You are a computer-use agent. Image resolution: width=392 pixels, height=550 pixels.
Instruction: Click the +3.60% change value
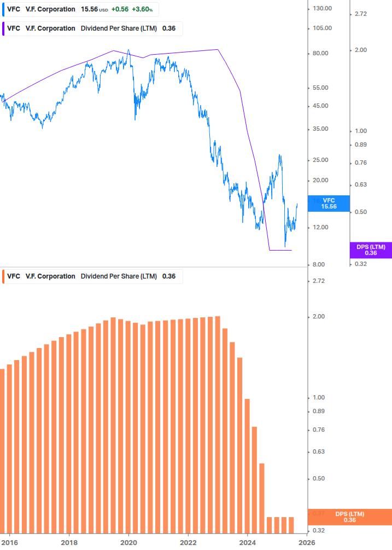pos(142,9)
